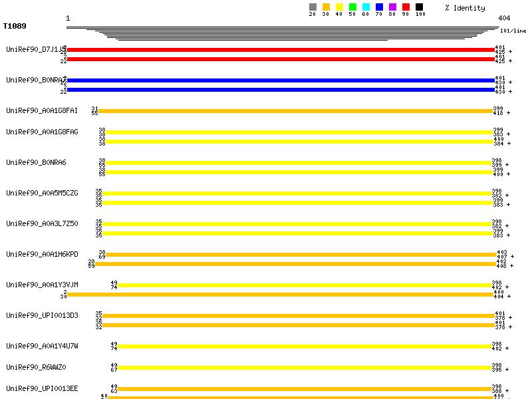Select the black 100% identity swatch

pyautogui.click(x=419, y=7)
